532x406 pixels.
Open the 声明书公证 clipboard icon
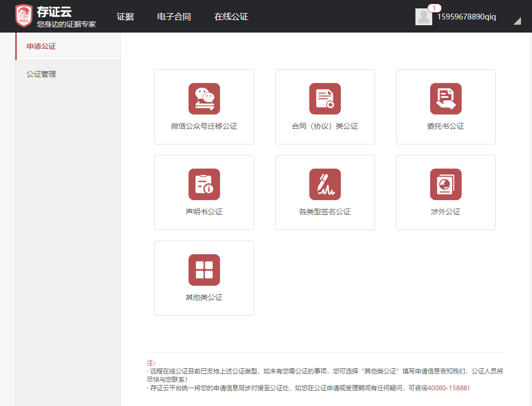point(204,184)
